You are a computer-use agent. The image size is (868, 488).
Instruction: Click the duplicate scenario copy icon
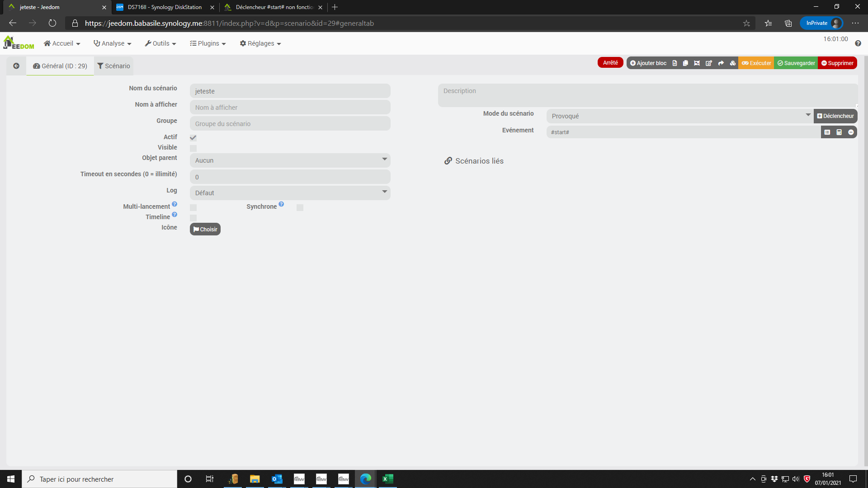pyautogui.click(x=685, y=63)
